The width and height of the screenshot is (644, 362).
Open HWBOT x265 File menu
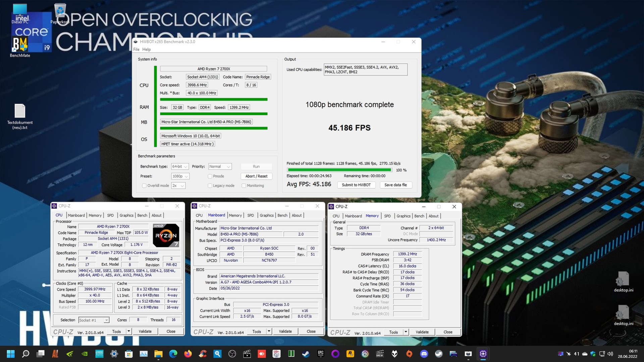point(136,49)
